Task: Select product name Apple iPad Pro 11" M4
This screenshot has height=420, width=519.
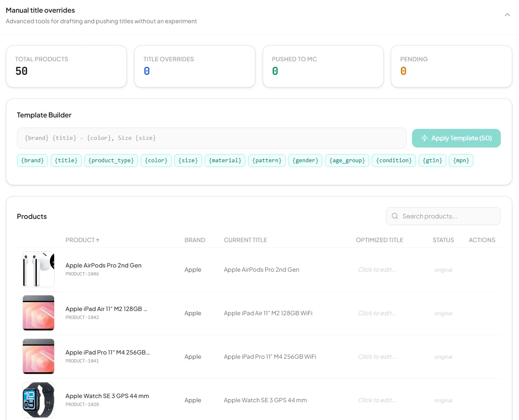Action: tap(107, 352)
